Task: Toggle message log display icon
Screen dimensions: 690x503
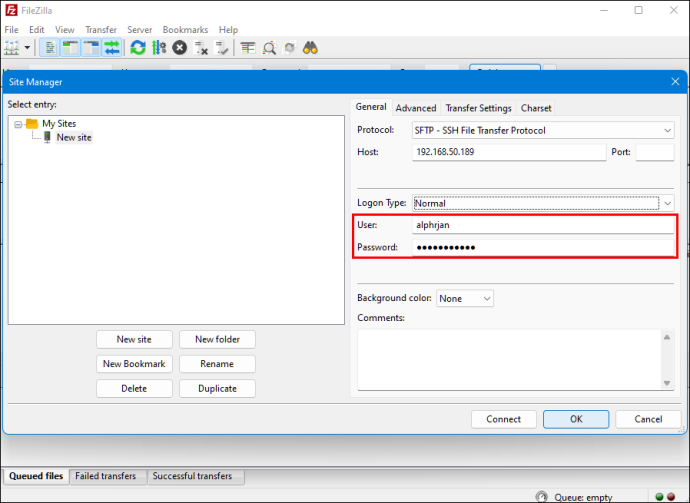Action: coord(49,48)
